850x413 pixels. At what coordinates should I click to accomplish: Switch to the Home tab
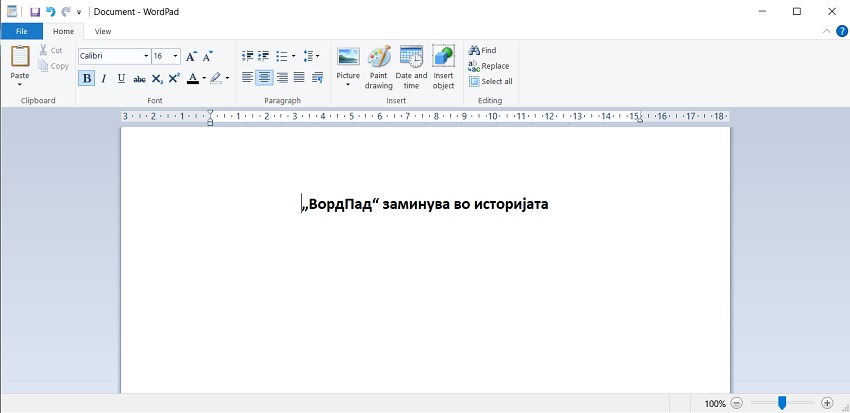pyautogui.click(x=63, y=31)
